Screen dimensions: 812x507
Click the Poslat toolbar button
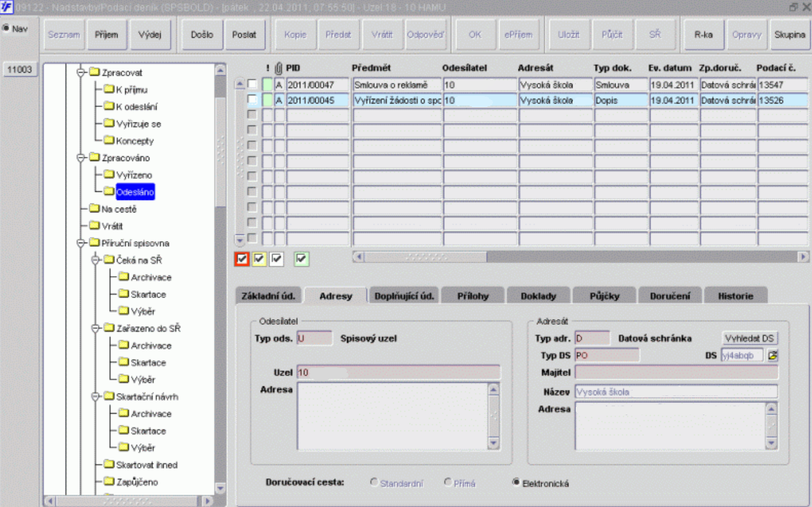[244, 35]
